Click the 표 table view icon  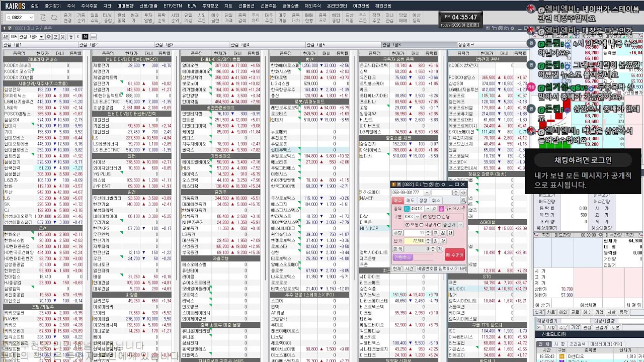(56, 37)
